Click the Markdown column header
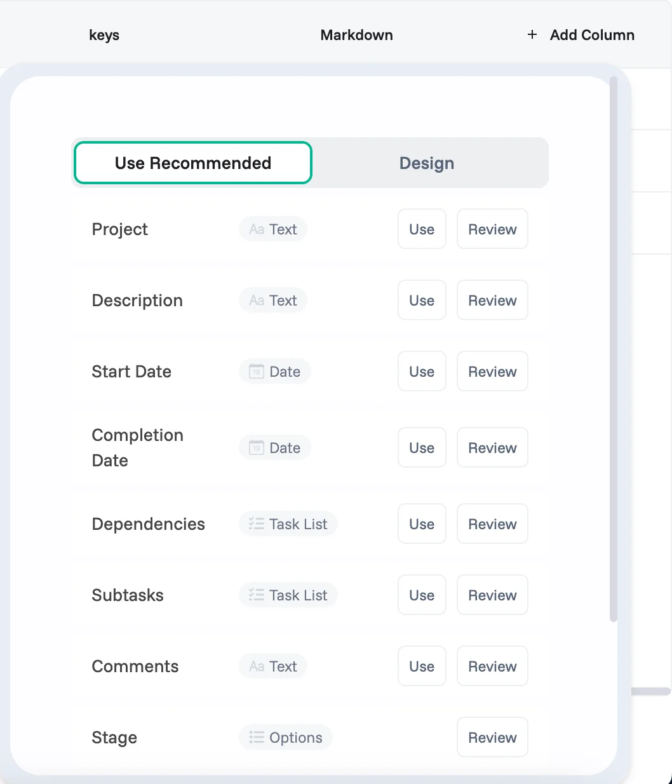672x784 pixels. click(x=356, y=35)
